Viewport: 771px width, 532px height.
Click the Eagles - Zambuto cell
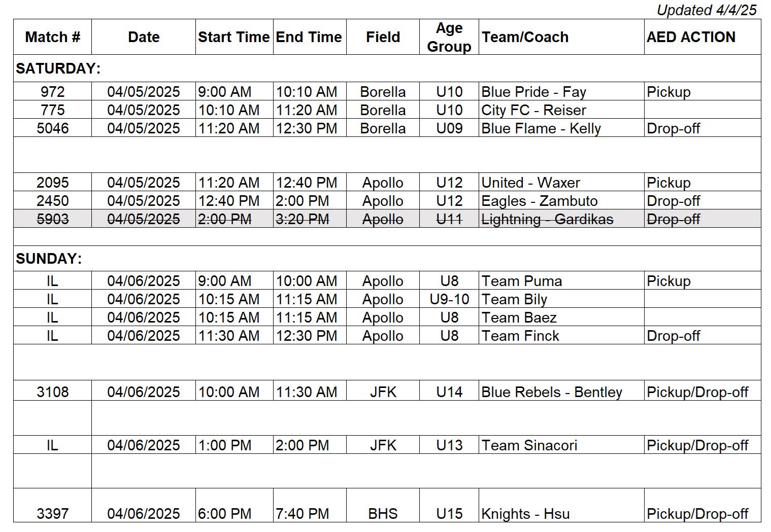pos(561,200)
